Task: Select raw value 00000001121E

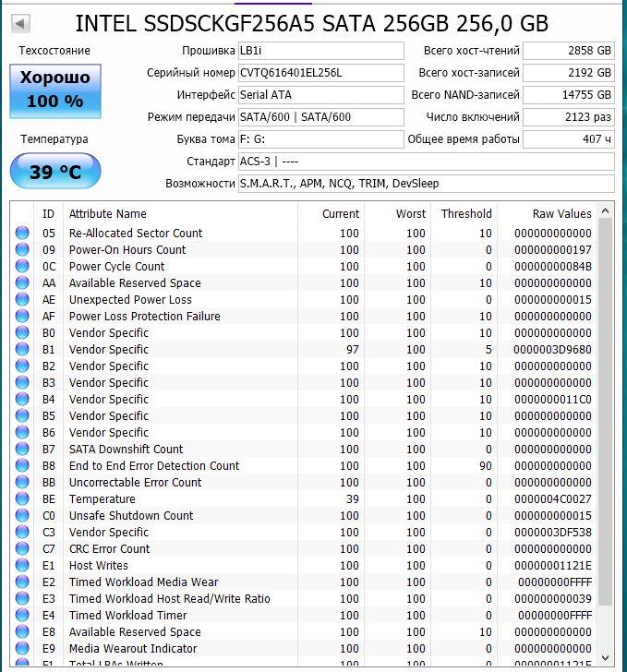Action: point(553,566)
